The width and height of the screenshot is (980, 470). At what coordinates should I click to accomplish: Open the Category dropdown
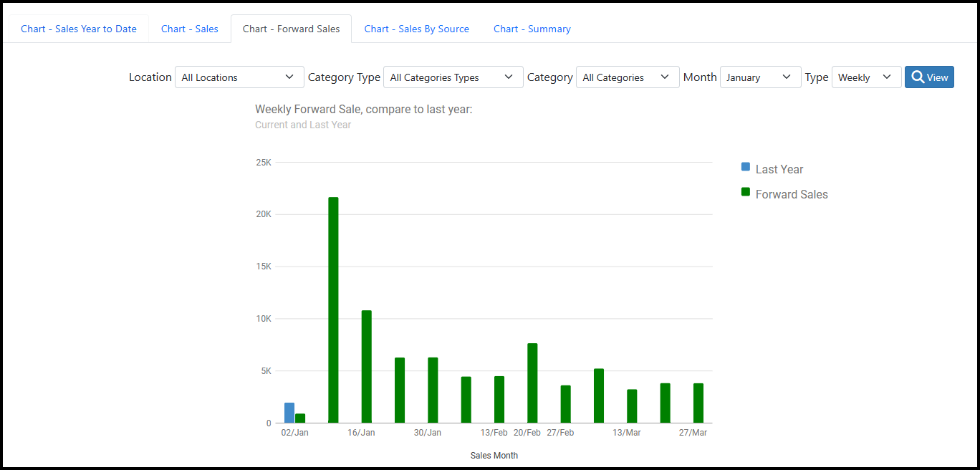click(x=627, y=77)
